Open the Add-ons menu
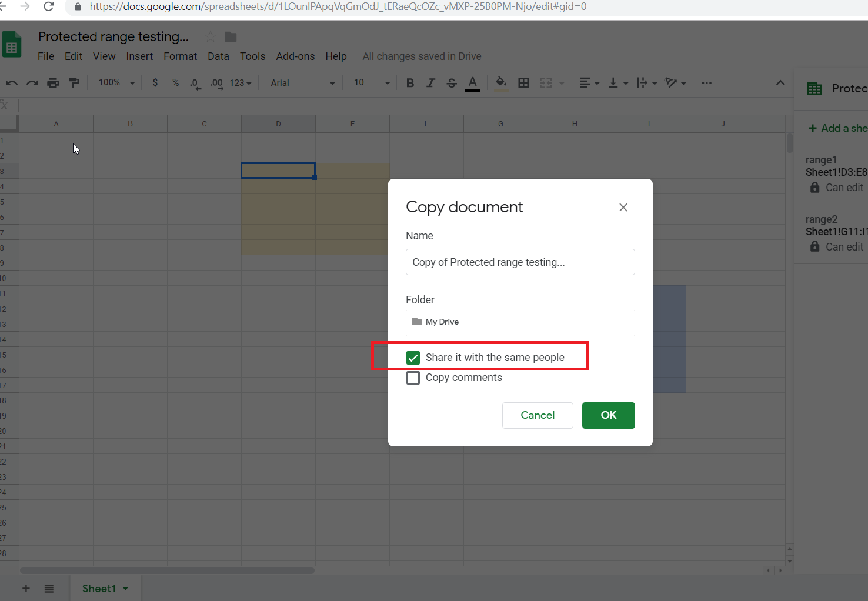This screenshot has height=601, width=868. click(295, 56)
